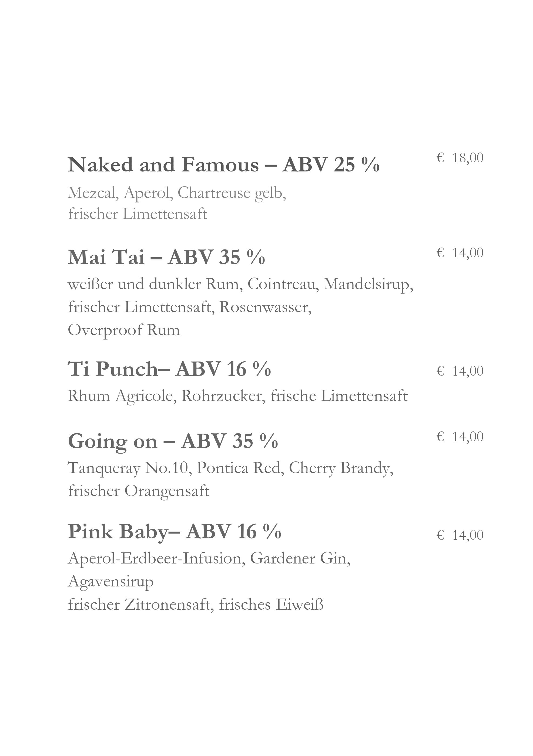Click the Aperol-Erdbeer-Infusion, Gardener Gin line

click(x=209, y=558)
